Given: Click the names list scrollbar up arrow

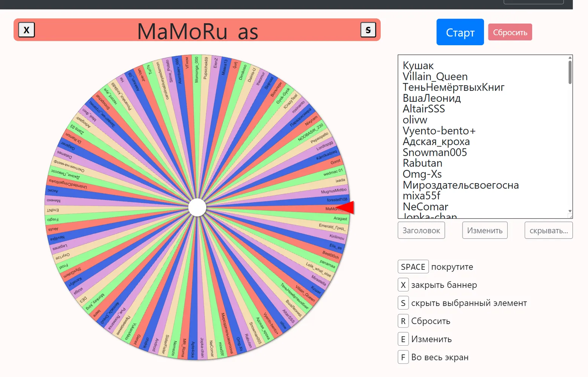Looking at the screenshot, I should point(570,58).
